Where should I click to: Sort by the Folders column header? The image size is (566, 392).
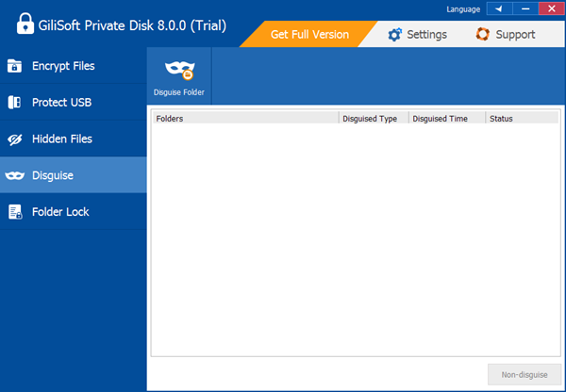point(245,119)
